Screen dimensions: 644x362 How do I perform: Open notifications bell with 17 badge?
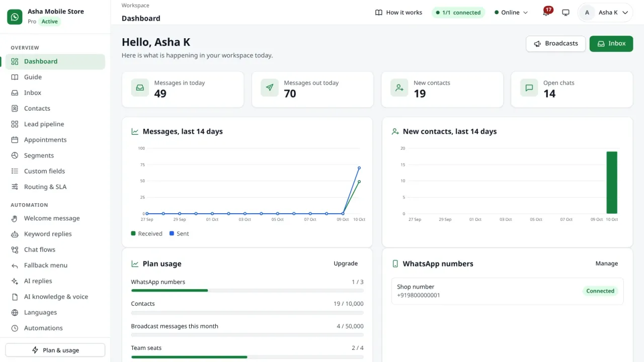click(x=546, y=12)
